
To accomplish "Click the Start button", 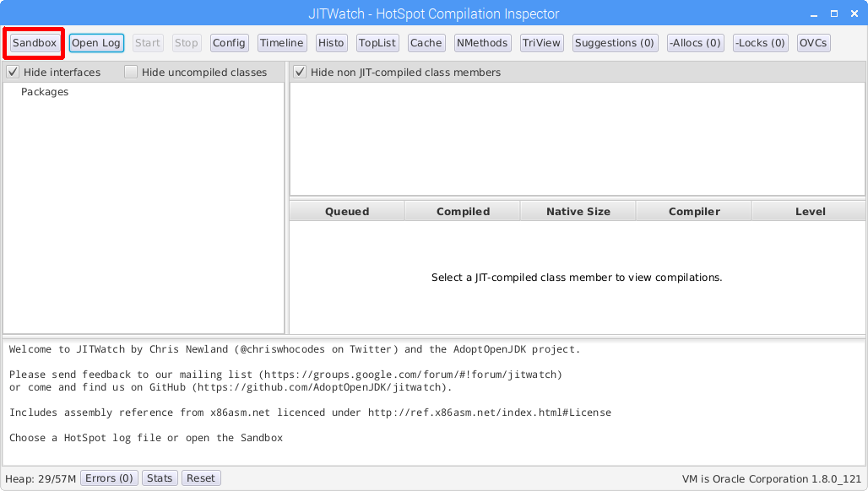I will pos(147,43).
